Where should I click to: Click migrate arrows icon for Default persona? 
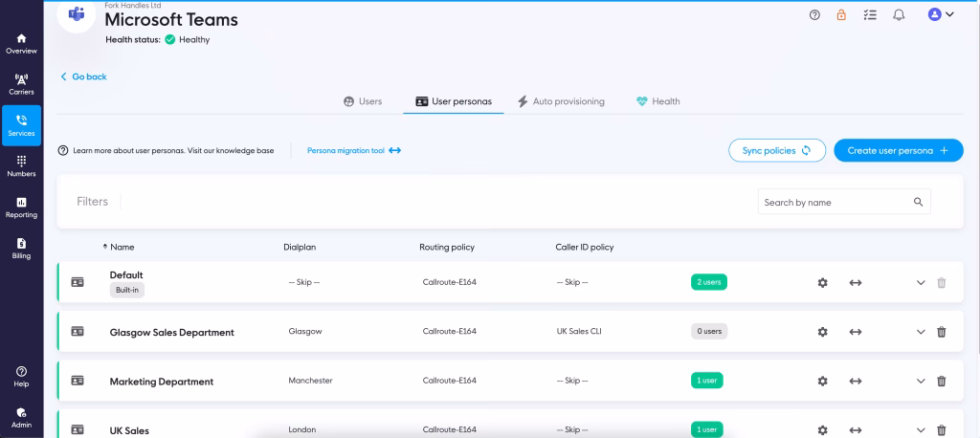pyautogui.click(x=856, y=282)
